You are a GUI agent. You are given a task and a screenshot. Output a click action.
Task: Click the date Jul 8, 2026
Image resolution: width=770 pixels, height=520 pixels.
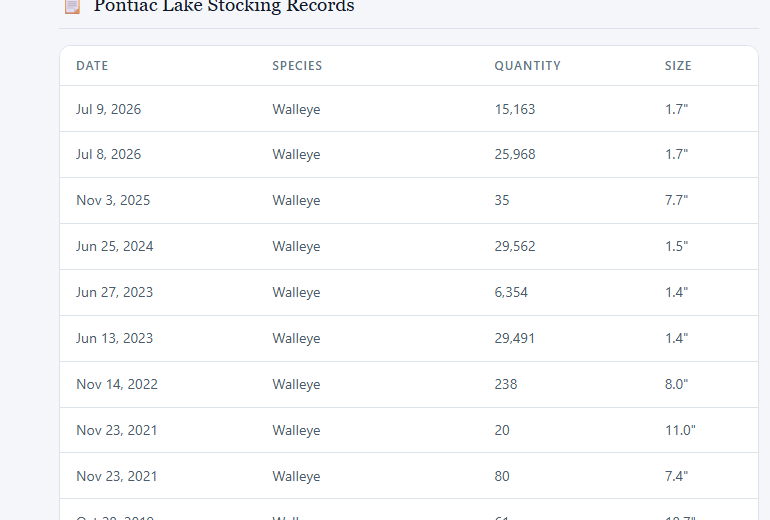coord(109,154)
